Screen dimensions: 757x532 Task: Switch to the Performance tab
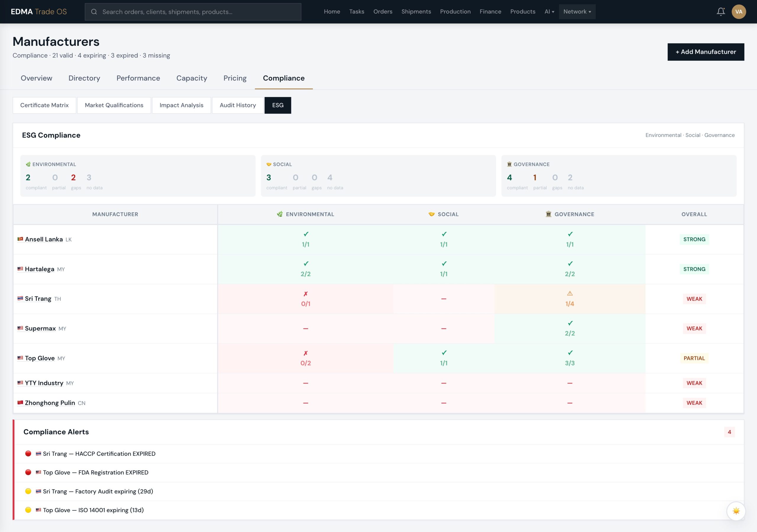[138, 78]
